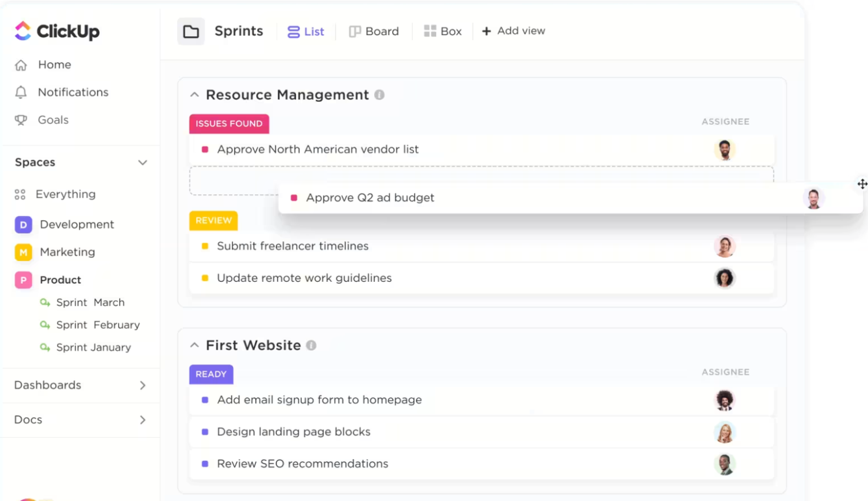
Task: Click the plus icon for Add view
Action: (486, 31)
